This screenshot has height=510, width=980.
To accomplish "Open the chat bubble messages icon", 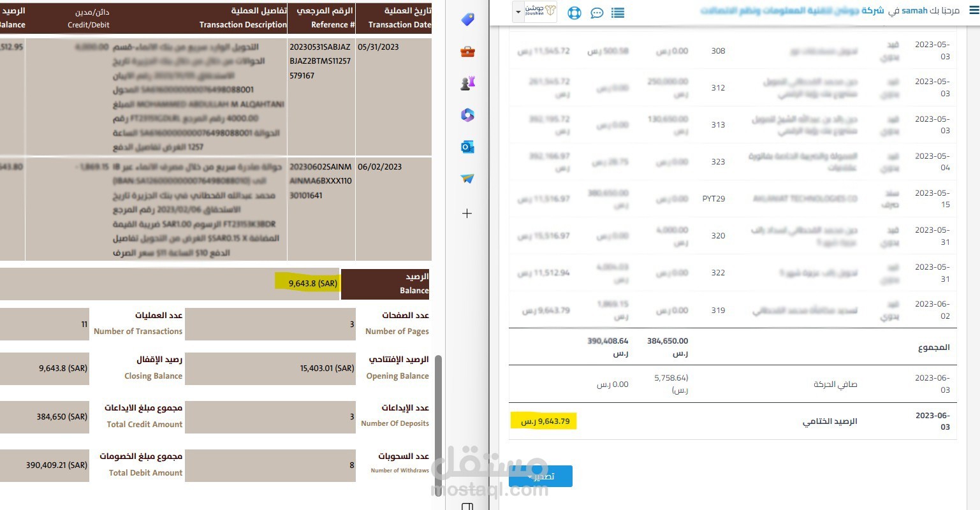I will 597,13.
